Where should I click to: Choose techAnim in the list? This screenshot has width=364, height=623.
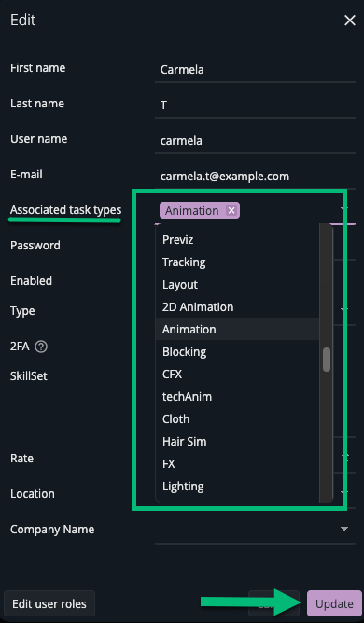pos(237,397)
